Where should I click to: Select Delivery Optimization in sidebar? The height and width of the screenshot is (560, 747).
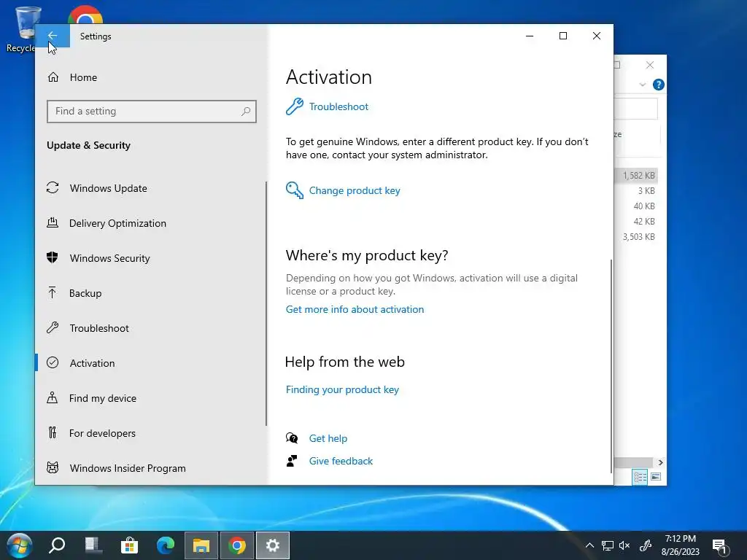coord(117,223)
